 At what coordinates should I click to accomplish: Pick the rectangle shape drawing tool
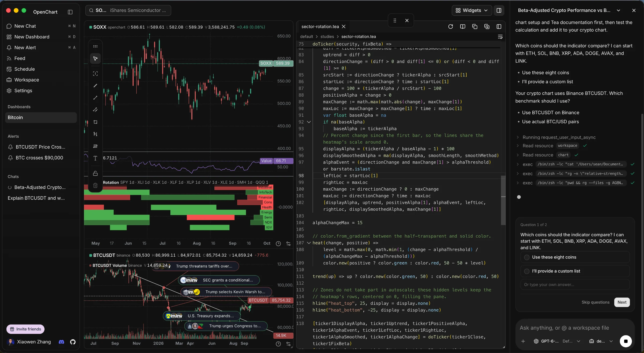[x=95, y=122]
